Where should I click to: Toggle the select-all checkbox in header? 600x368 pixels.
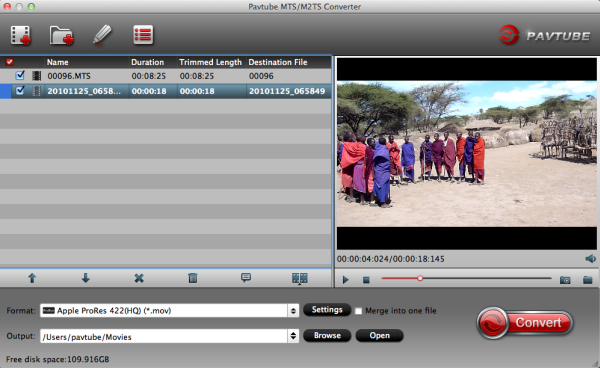point(9,62)
